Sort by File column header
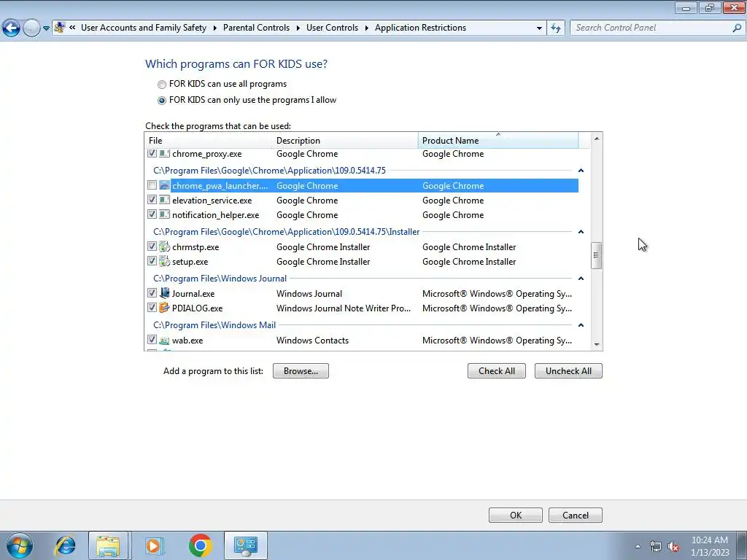The width and height of the screenshot is (747, 560). point(209,141)
